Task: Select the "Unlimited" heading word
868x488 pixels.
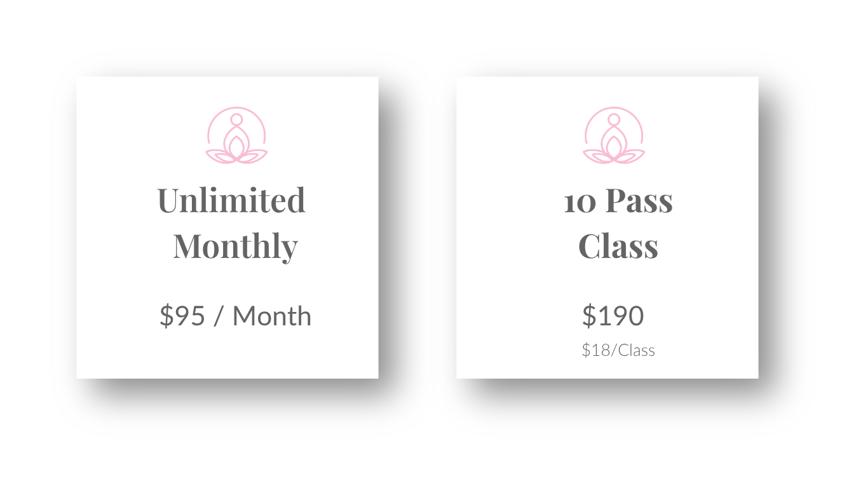Action: [x=231, y=200]
